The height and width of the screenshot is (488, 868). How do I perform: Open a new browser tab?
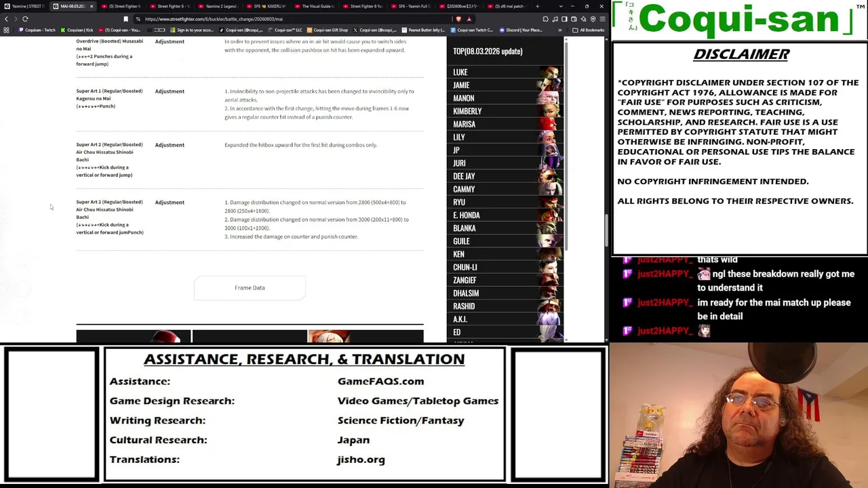537,6
